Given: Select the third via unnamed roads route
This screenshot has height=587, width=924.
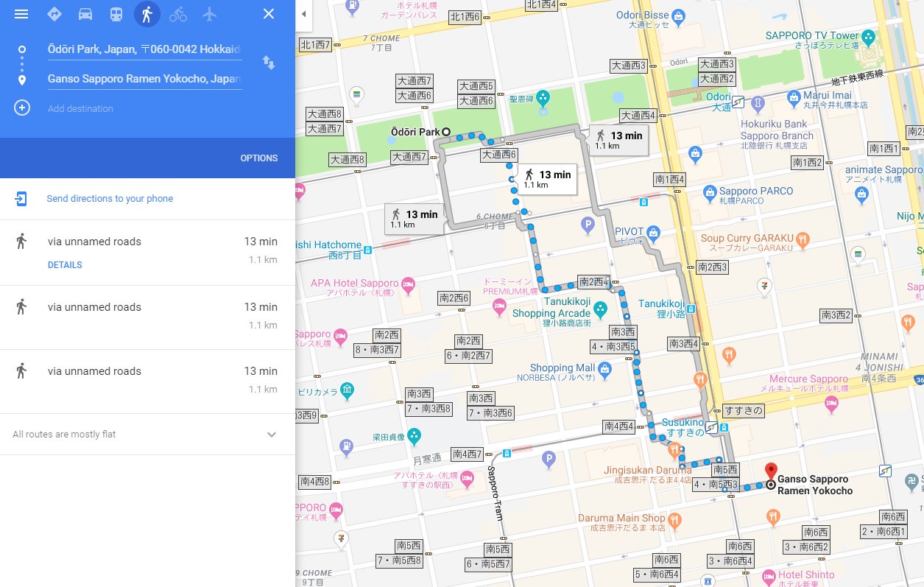Looking at the screenshot, I should click(147, 382).
